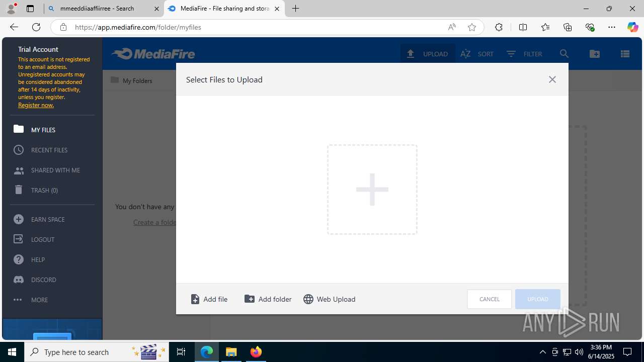Viewport: 644px width, 362px height.
Task: Open Copilot icon in Edge
Action: (632, 27)
